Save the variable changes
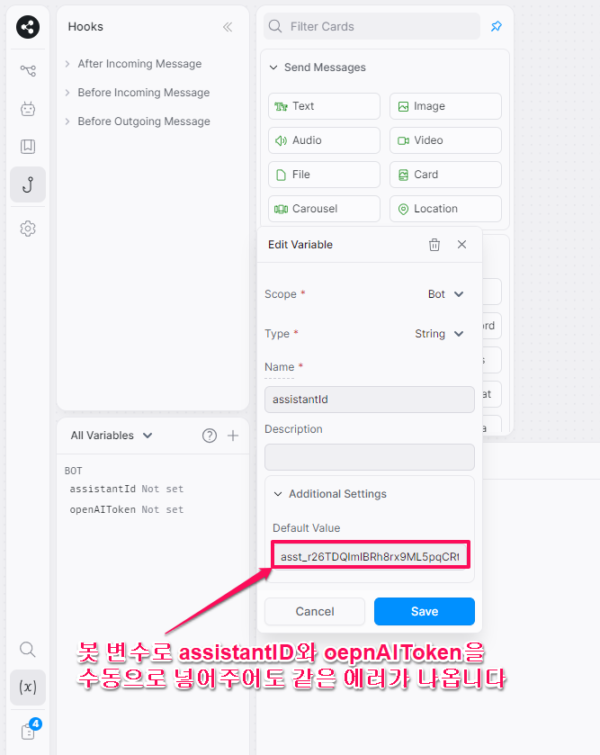Viewport: 600px width, 755px height. click(x=424, y=612)
